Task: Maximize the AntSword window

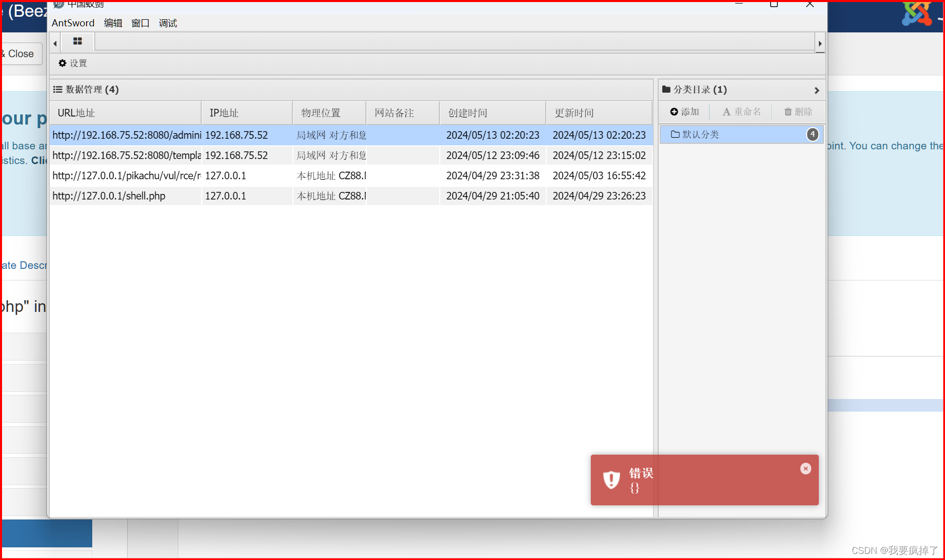Action: coord(774,4)
